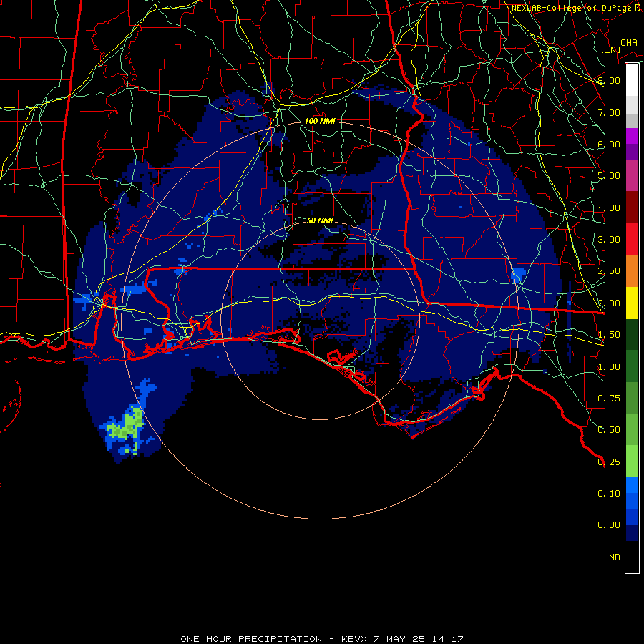Click the 7.00 legend value

[609, 112]
